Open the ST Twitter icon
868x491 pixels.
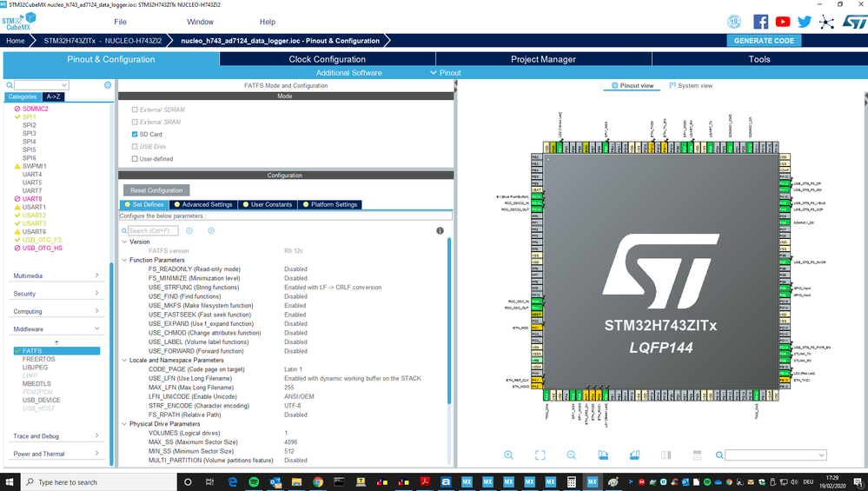[x=805, y=22]
